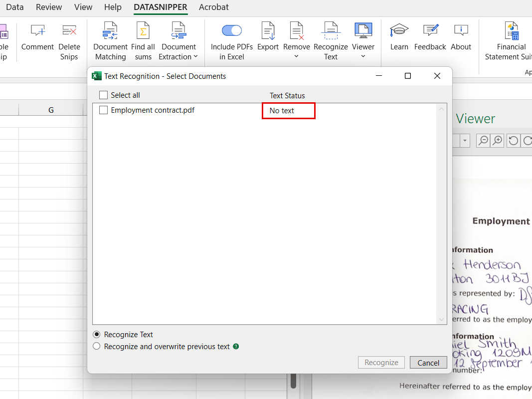Open the zoom level dropdown in viewer
Screen dimensions: 532x399
(x=464, y=141)
